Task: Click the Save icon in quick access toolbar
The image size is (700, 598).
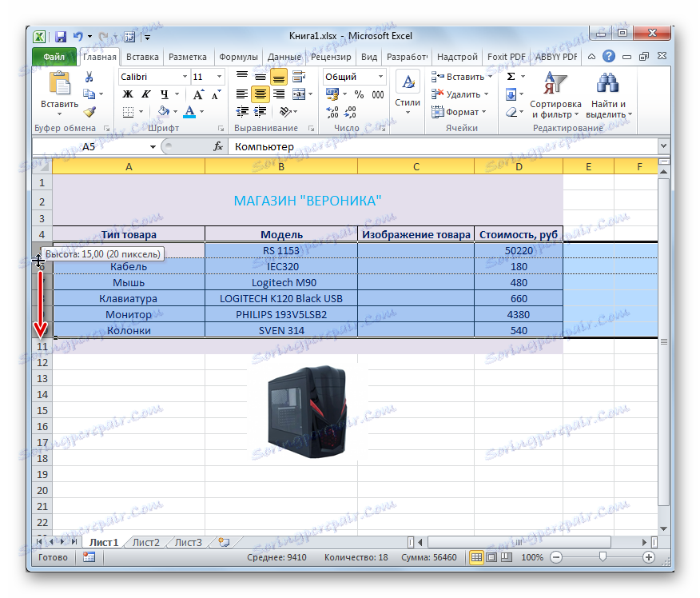Action: [61, 37]
